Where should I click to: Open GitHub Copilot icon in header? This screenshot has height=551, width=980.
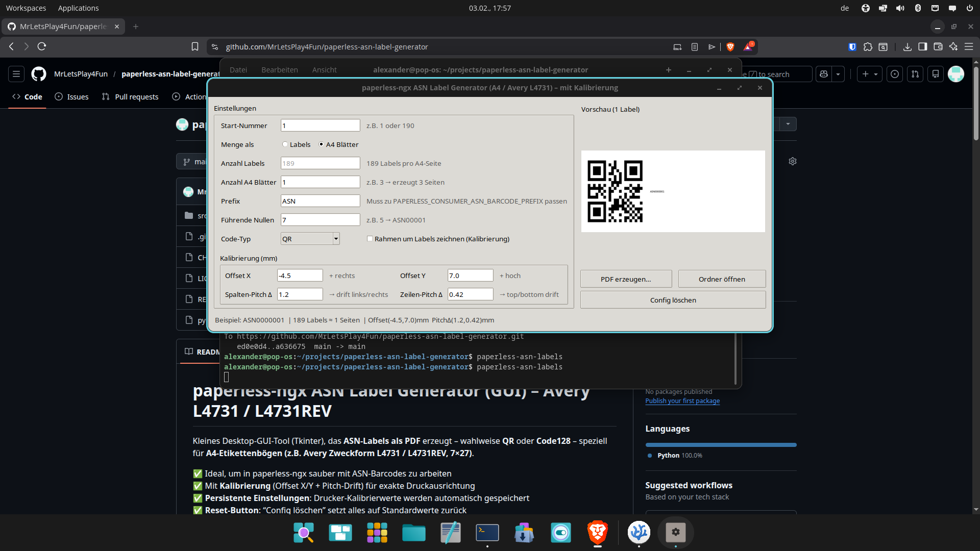point(824,74)
